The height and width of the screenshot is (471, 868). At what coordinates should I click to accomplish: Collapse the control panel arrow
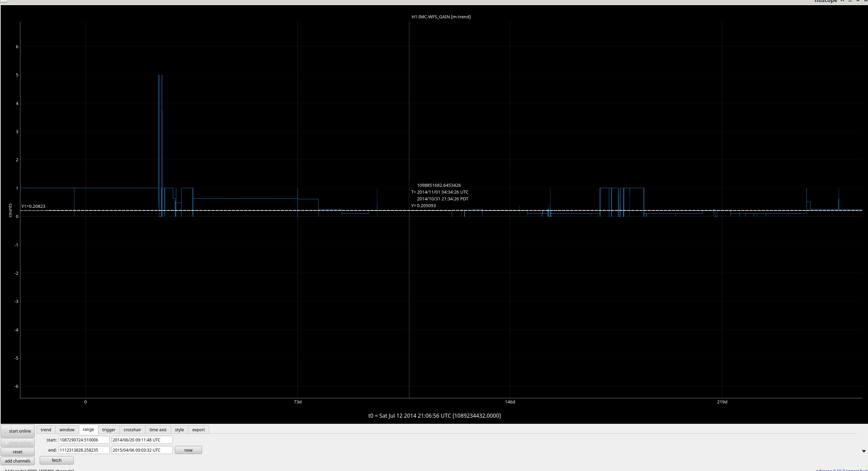pyautogui.click(x=864, y=451)
